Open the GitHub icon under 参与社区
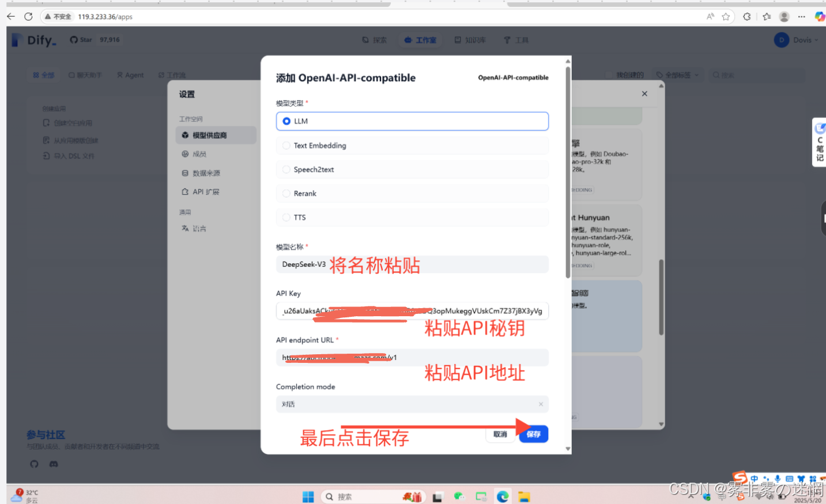Viewport: 826px width, 504px height. pos(34,464)
